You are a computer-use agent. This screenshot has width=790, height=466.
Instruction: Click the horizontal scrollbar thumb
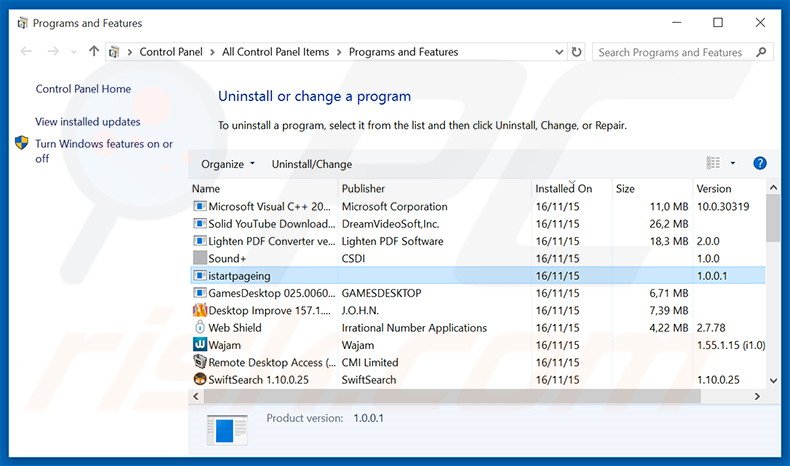[x=452, y=396]
